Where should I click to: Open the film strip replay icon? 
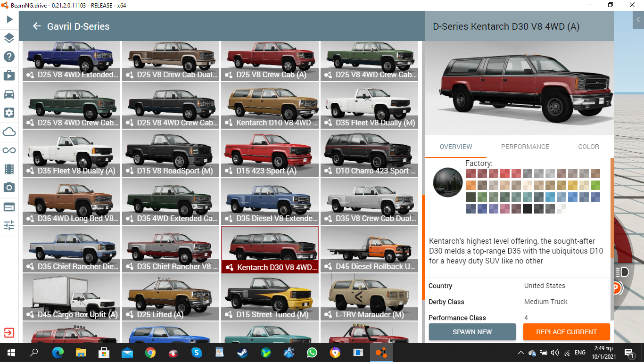coord(9,169)
